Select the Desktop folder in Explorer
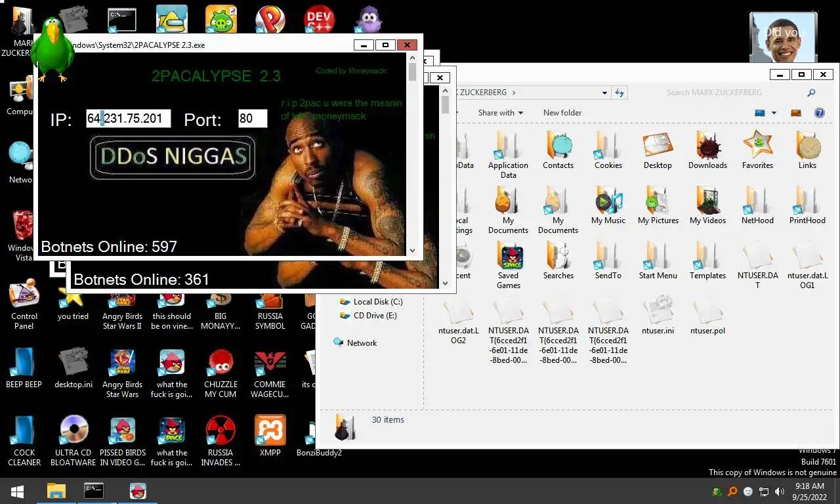 click(x=658, y=150)
